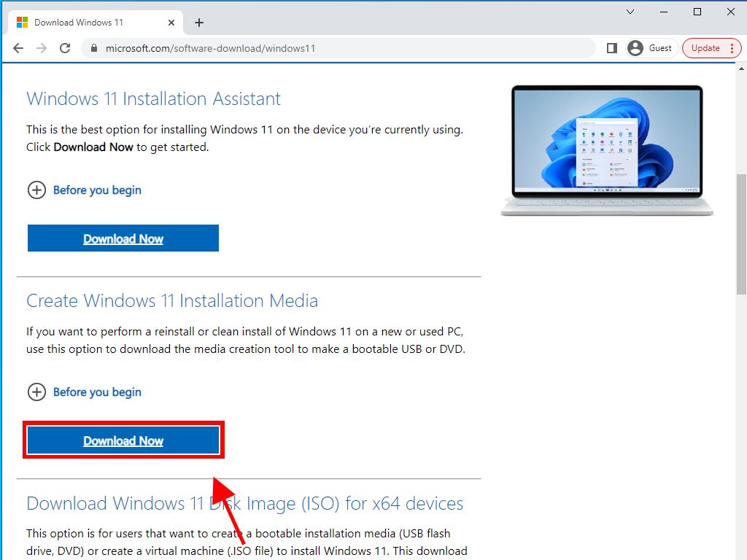The image size is (747, 560).
Task: Click the padlock site info icon
Action: click(x=93, y=49)
